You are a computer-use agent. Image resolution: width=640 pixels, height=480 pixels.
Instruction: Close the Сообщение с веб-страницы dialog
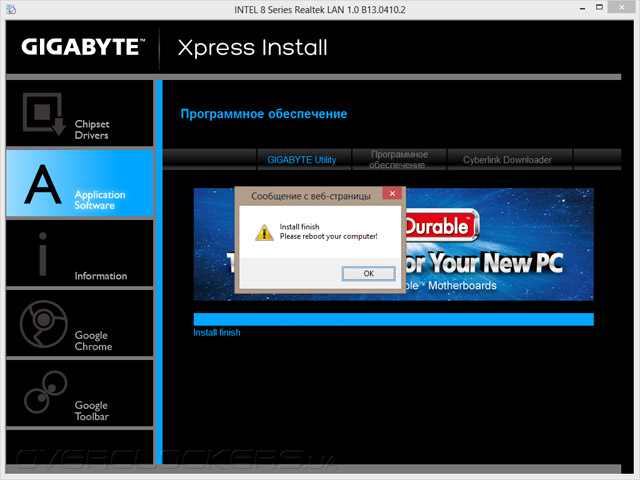tap(392, 193)
